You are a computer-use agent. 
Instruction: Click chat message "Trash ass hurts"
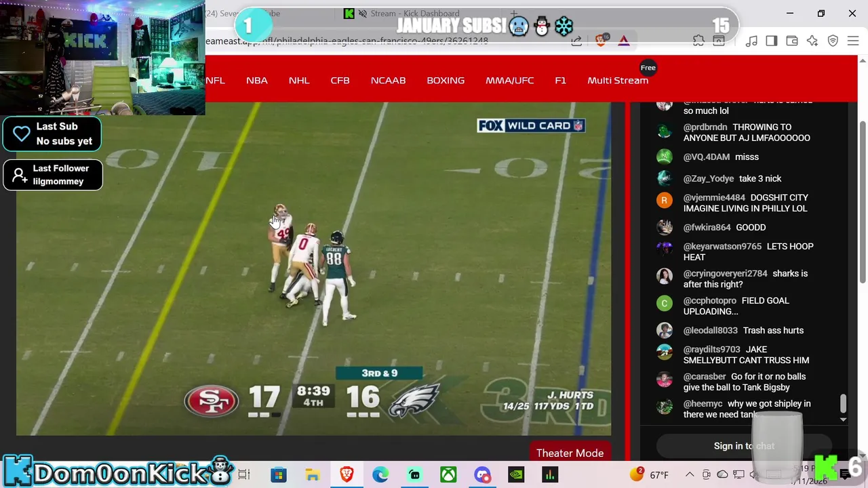coord(773,330)
